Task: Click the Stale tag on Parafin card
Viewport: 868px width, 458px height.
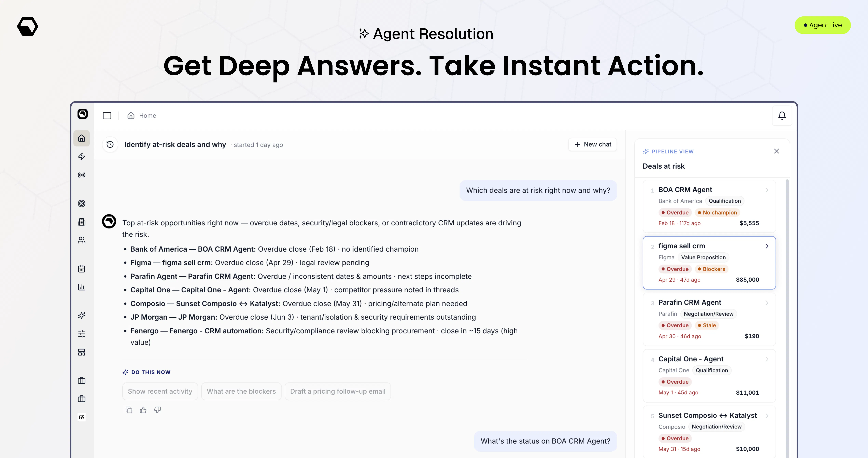Action: click(707, 325)
